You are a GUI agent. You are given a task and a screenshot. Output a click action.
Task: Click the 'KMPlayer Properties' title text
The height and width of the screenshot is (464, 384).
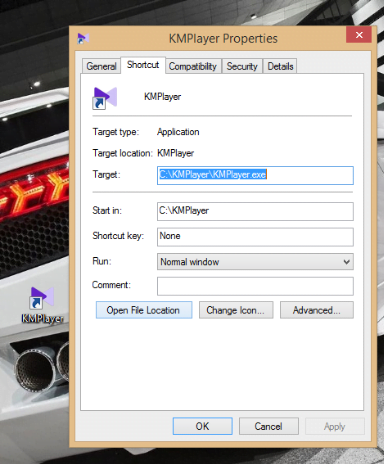(x=223, y=38)
